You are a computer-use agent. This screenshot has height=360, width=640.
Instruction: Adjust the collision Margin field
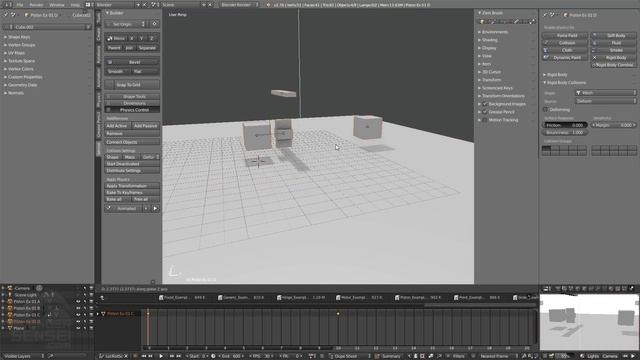tap(614, 125)
